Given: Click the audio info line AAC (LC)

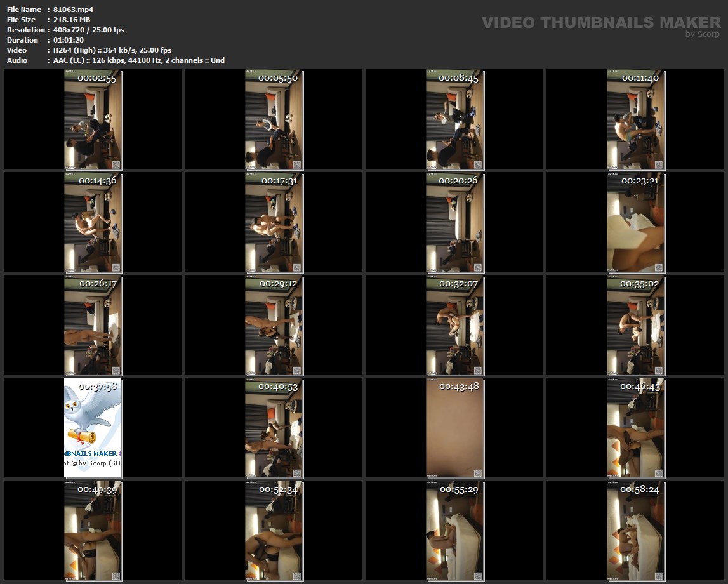Looking at the screenshot, I should tap(139, 60).
